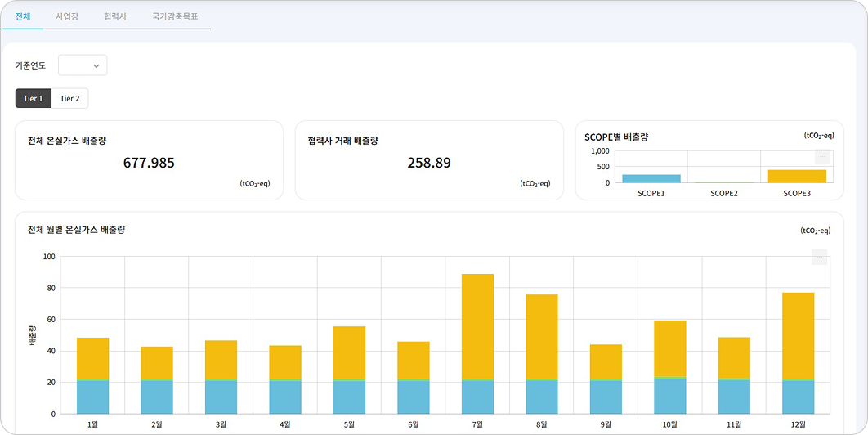
Task: Click the SCOPE3 yellow bar
Action: coord(796,176)
